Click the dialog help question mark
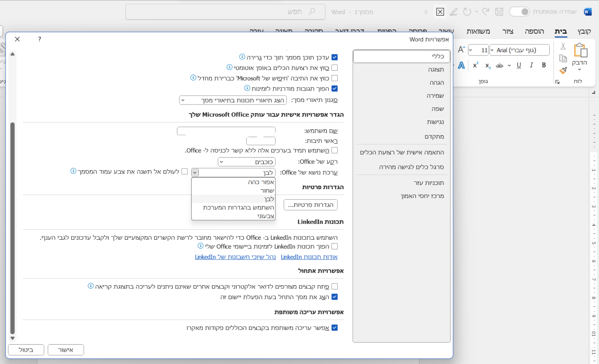The width and height of the screenshot is (599, 364). pyautogui.click(x=40, y=39)
